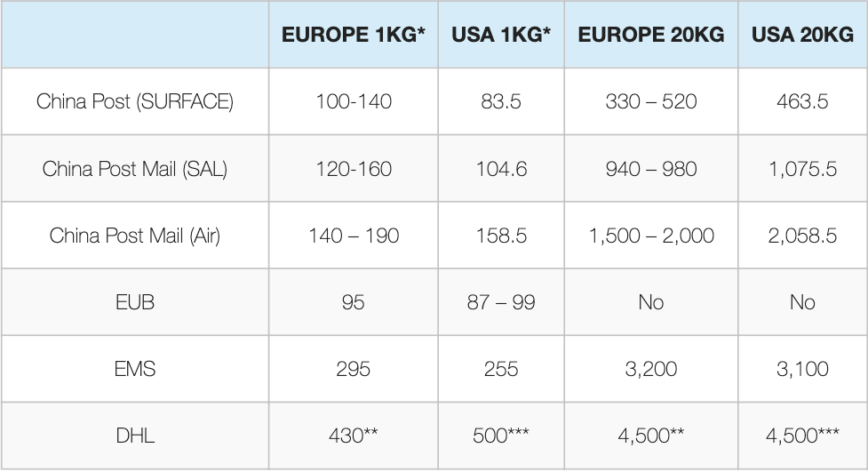Select the USA 20KG column header
The width and height of the screenshot is (868, 472).
click(x=802, y=36)
